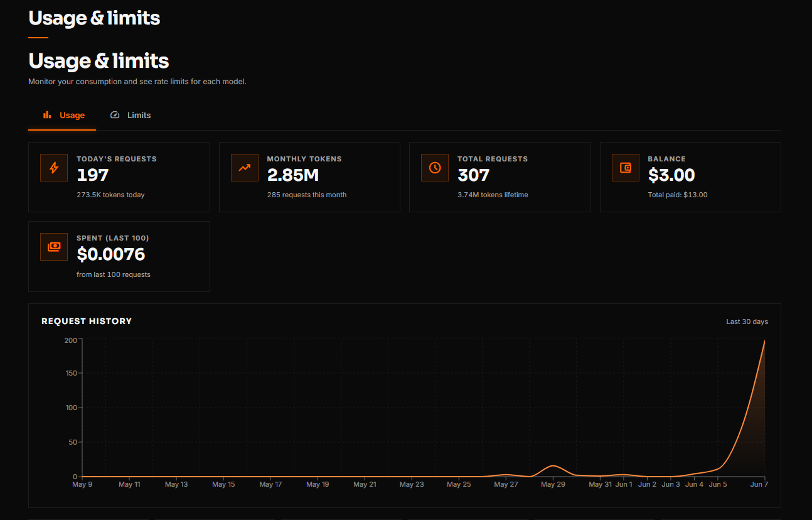Click the 200 y-axis label
Screen dimensions: 812x520
coord(70,340)
